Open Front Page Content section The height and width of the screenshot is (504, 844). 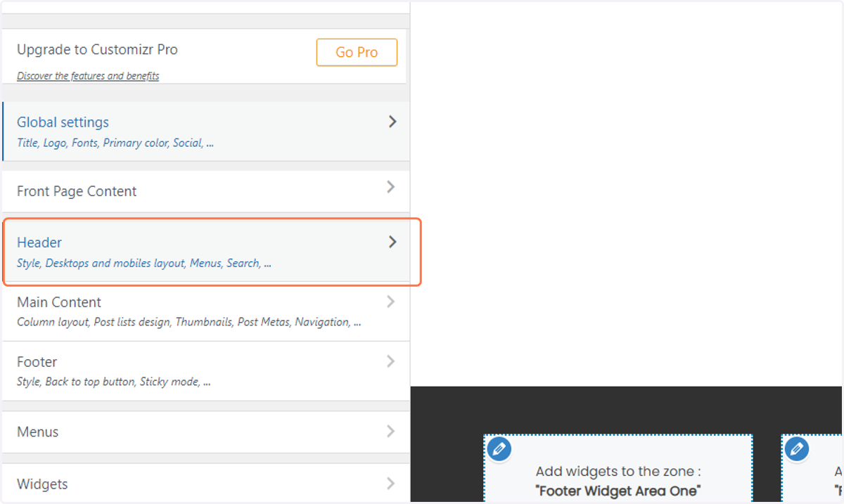tap(205, 191)
